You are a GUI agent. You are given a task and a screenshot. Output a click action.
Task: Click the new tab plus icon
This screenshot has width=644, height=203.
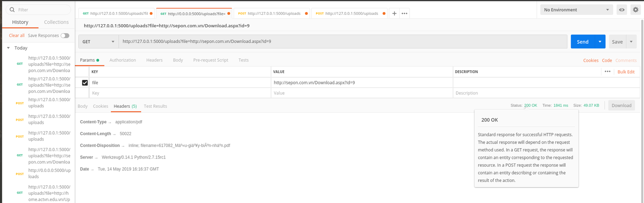(394, 13)
